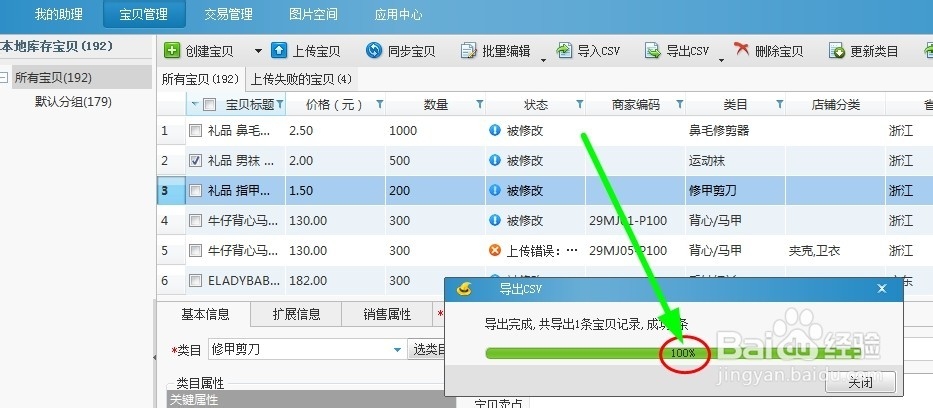Viewport: 933px width, 408px height.
Task: Click the 状态 column header
Action: pos(536,105)
